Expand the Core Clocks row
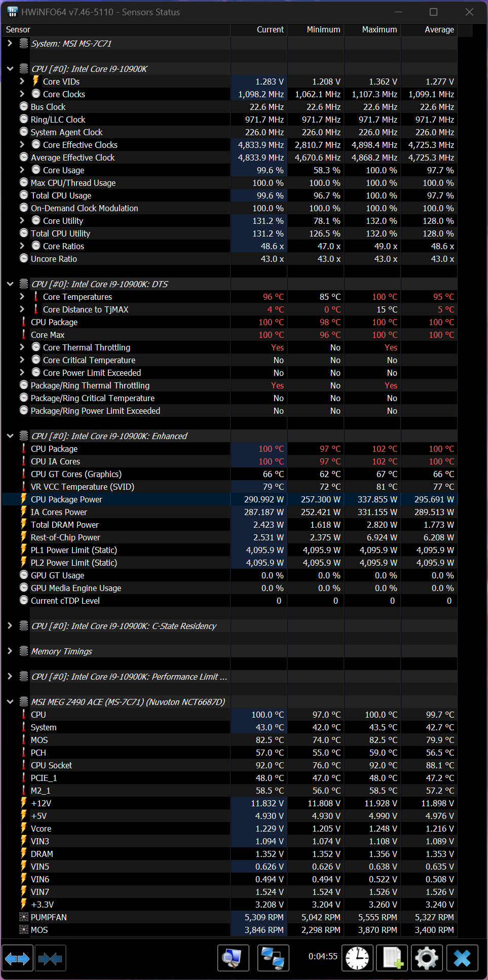 tap(22, 94)
